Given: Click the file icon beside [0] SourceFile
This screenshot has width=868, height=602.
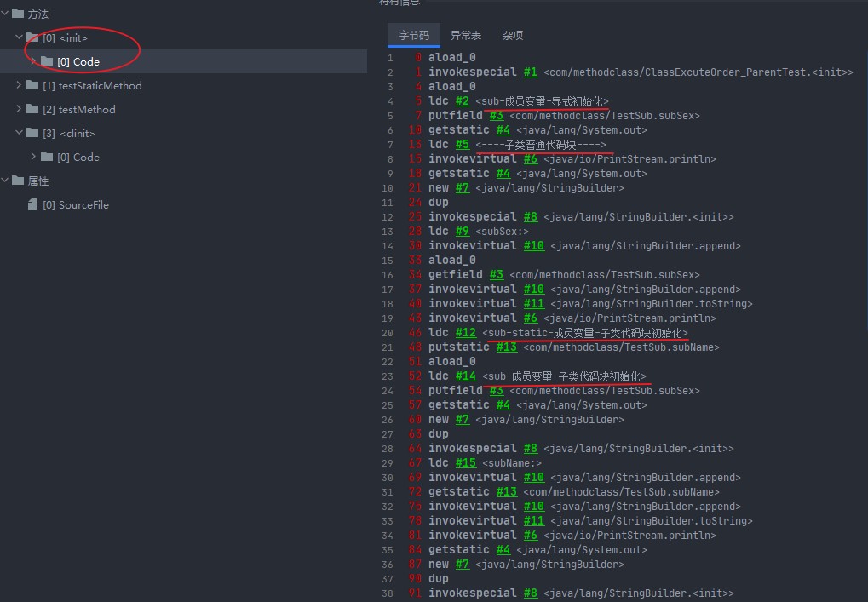Looking at the screenshot, I should pyautogui.click(x=32, y=204).
